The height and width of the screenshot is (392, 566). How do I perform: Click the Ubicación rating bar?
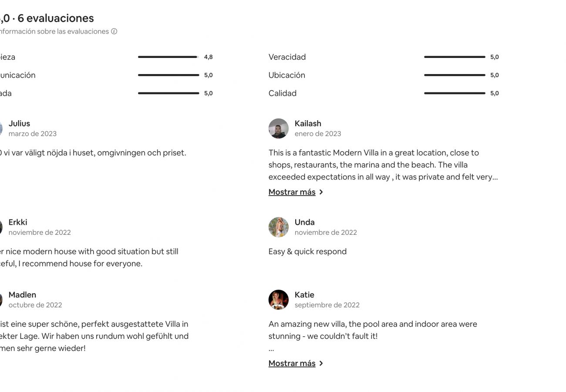coord(455,75)
